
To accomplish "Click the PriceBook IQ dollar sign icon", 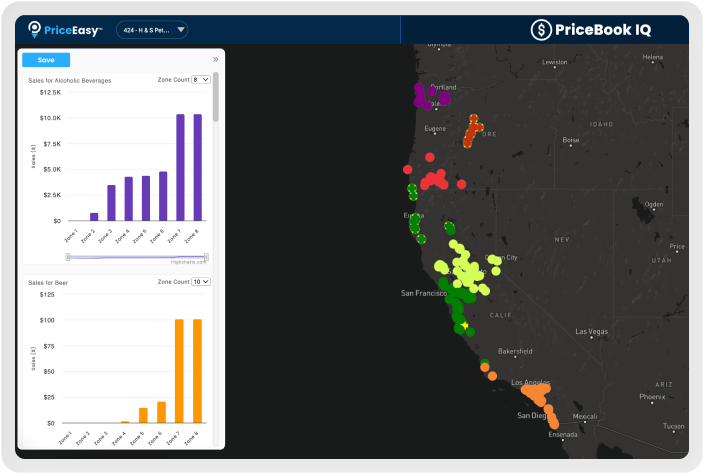I will 543,30.
